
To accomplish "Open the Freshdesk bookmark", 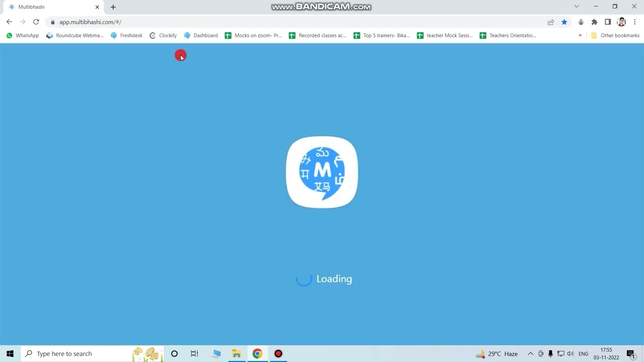I will tap(126, 36).
